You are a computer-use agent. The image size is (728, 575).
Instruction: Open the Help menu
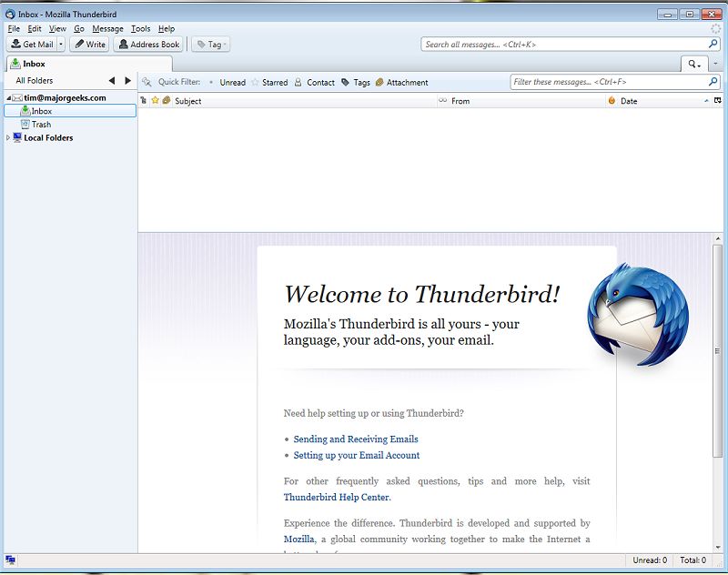(167, 29)
